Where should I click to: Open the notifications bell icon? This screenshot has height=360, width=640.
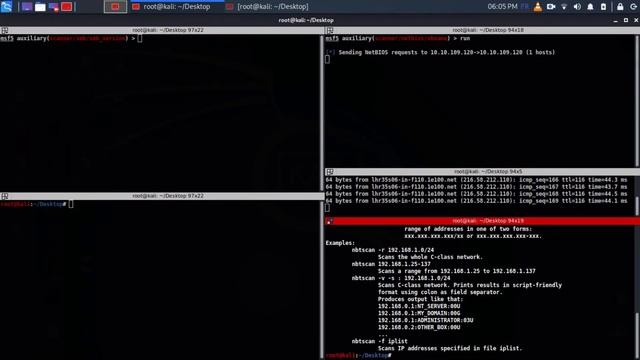tap(590, 7)
